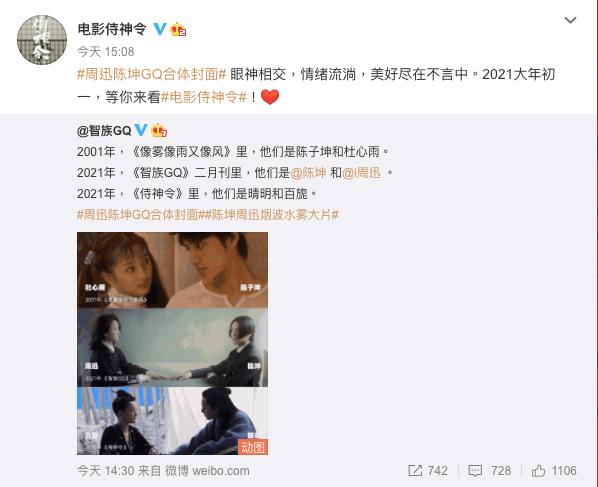Open the 今天 15:08 timestamp
Screen dimensions: 598x487
[106, 51]
